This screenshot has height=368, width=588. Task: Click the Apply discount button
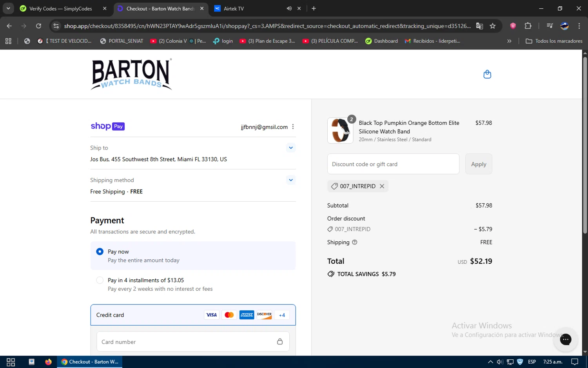pos(479,164)
